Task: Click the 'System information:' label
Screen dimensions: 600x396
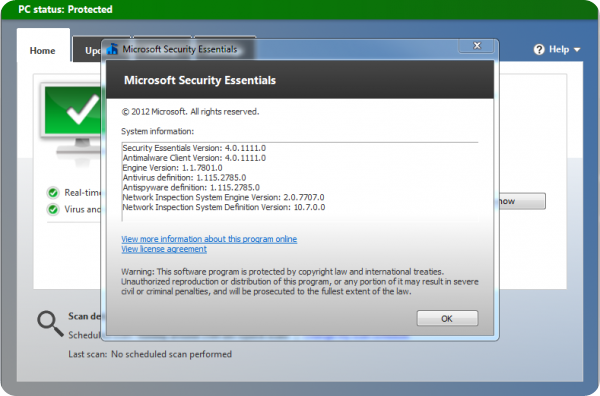Action: [x=158, y=131]
